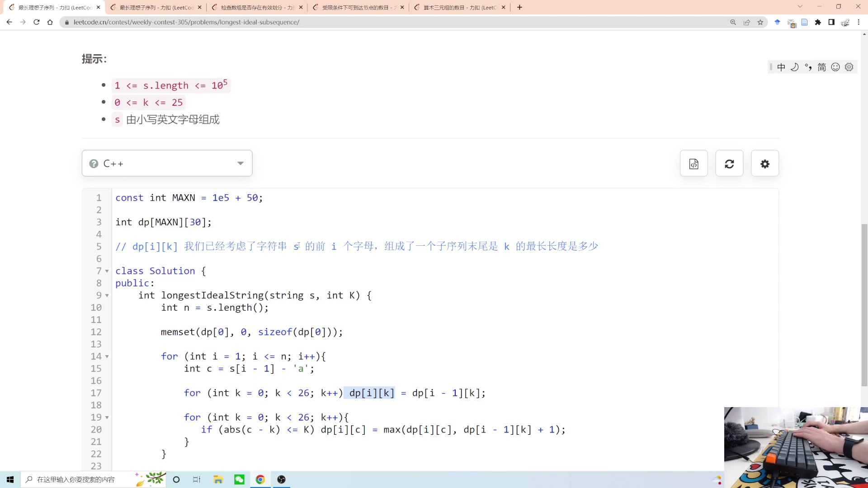Open the C++ language dropdown
Screen dimensions: 868x488
click(x=167, y=164)
